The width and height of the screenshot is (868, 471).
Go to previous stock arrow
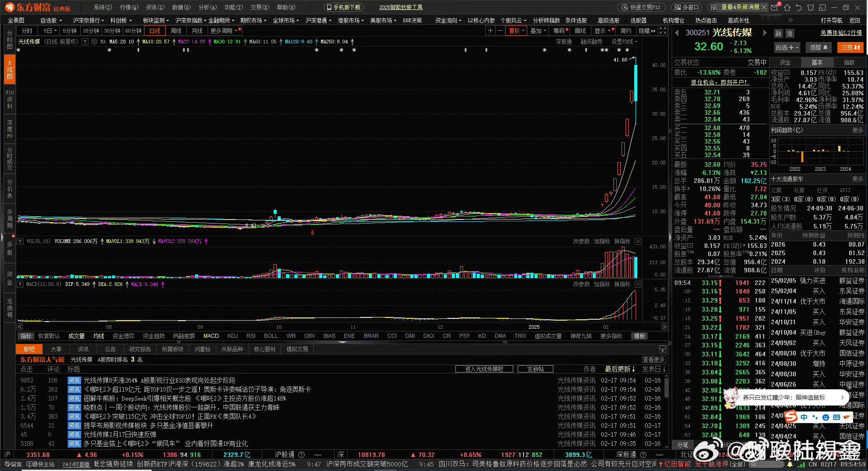[677, 33]
